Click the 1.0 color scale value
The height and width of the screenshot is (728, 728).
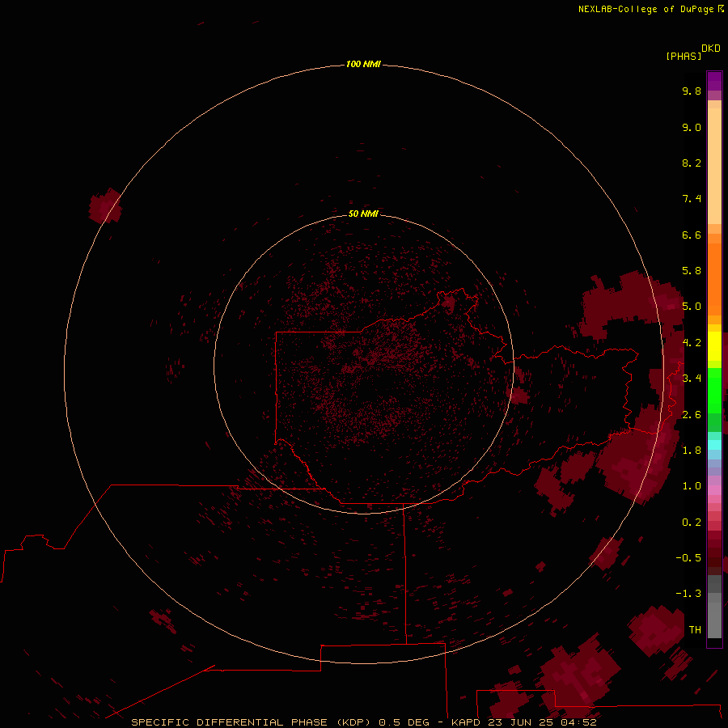coord(692,486)
